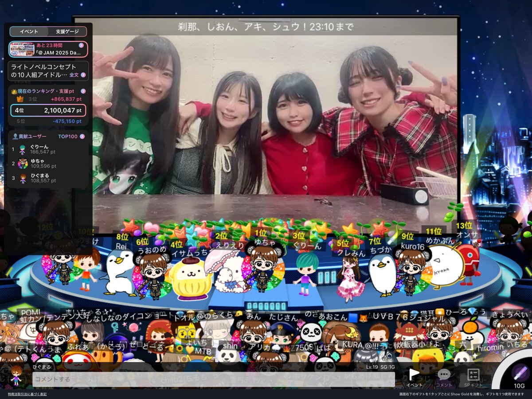Expand the full description with 全文

click(x=78, y=75)
